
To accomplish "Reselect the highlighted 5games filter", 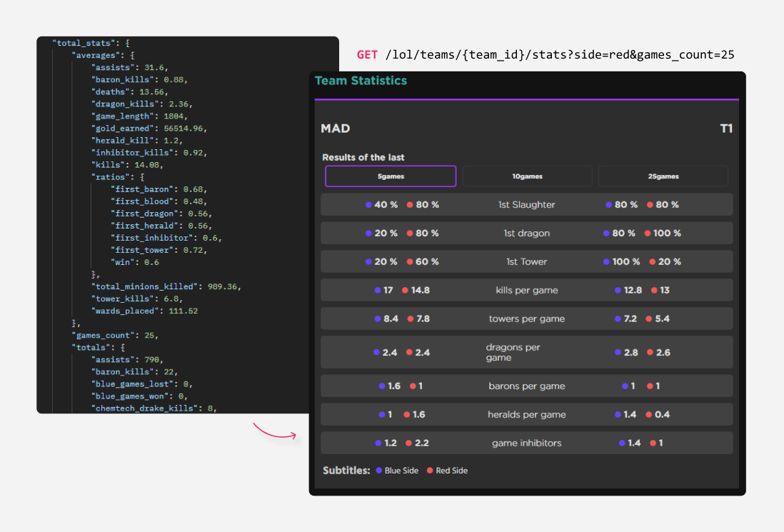I will 390,176.
